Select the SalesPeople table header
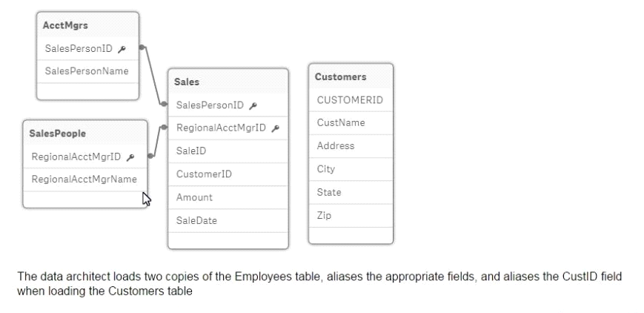The image size is (644, 313). pos(85,134)
